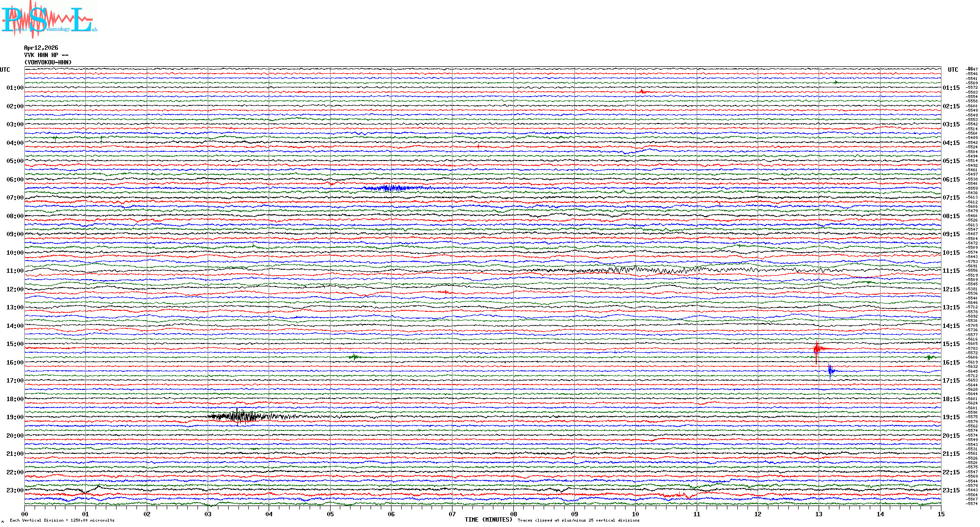Viewport: 980px width, 527px height.
Task: Click the Traces clipped footnote text
Action: point(578,520)
